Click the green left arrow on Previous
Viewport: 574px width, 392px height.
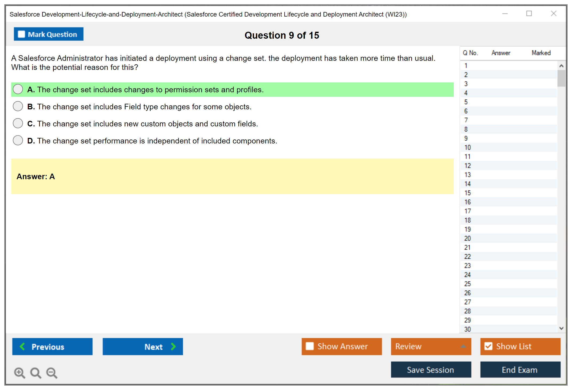point(22,346)
